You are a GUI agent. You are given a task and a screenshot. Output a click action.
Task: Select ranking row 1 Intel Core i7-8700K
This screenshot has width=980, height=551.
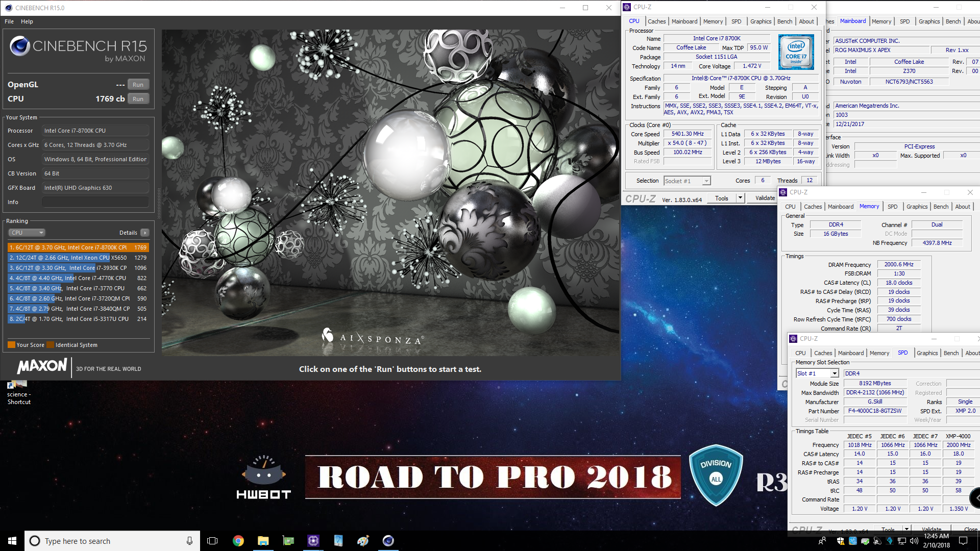78,247
